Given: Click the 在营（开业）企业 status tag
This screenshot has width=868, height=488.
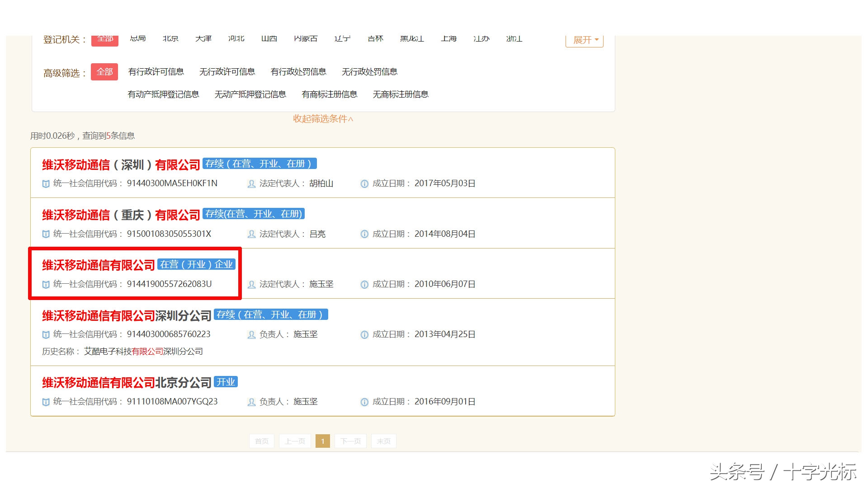Looking at the screenshot, I should point(197,265).
